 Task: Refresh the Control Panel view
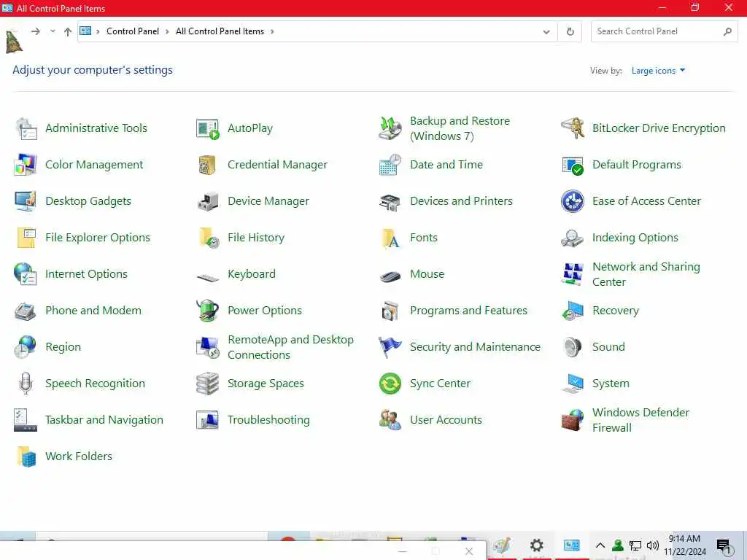tap(570, 32)
